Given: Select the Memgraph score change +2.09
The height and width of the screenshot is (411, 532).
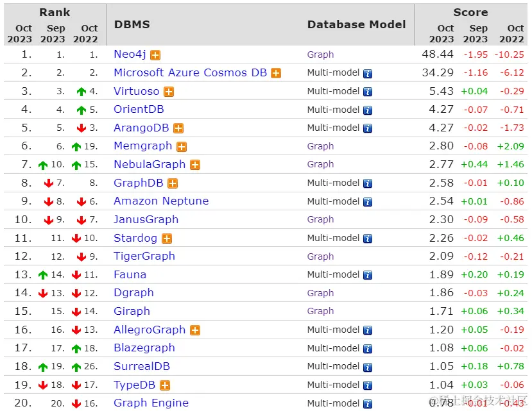Looking at the screenshot, I should pyautogui.click(x=511, y=146).
